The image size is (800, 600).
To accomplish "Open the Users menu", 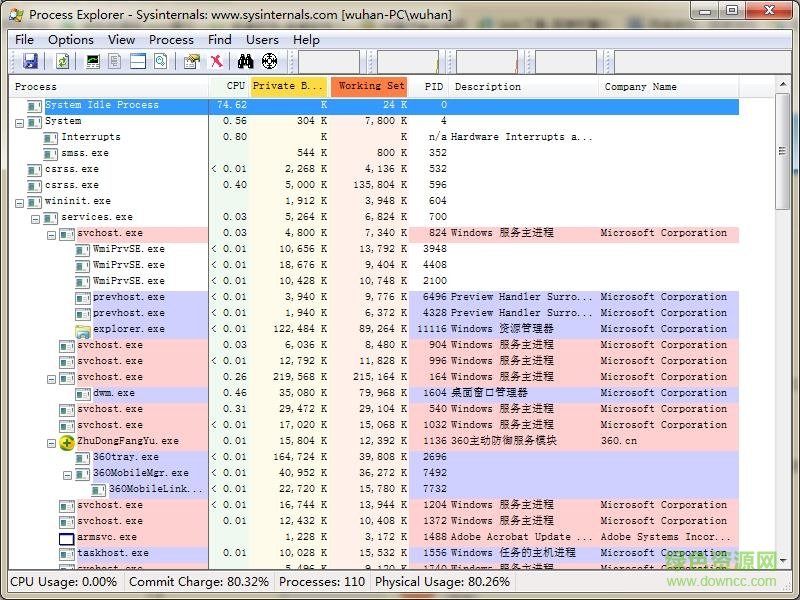I will click(262, 39).
